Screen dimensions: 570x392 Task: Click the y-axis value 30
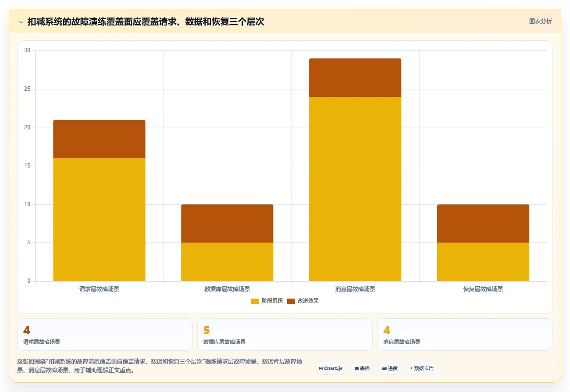(27, 50)
